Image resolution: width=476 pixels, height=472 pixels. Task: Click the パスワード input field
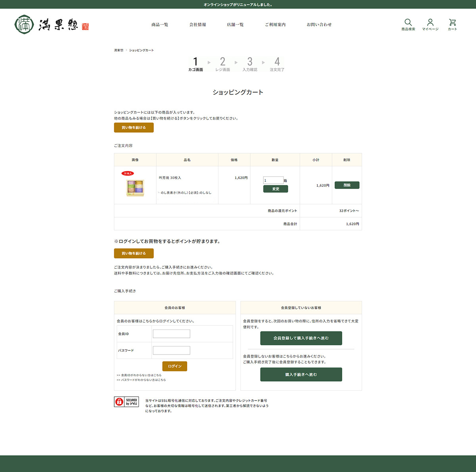(x=171, y=350)
